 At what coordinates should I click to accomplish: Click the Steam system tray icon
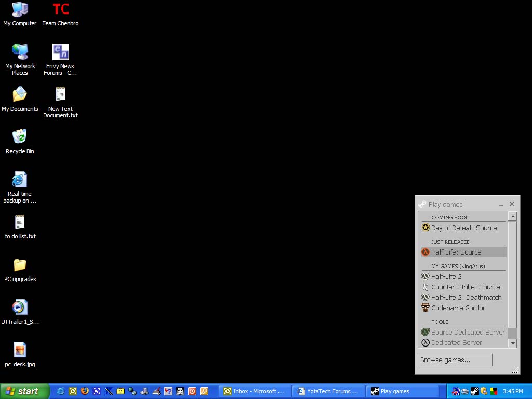tap(475, 391)
